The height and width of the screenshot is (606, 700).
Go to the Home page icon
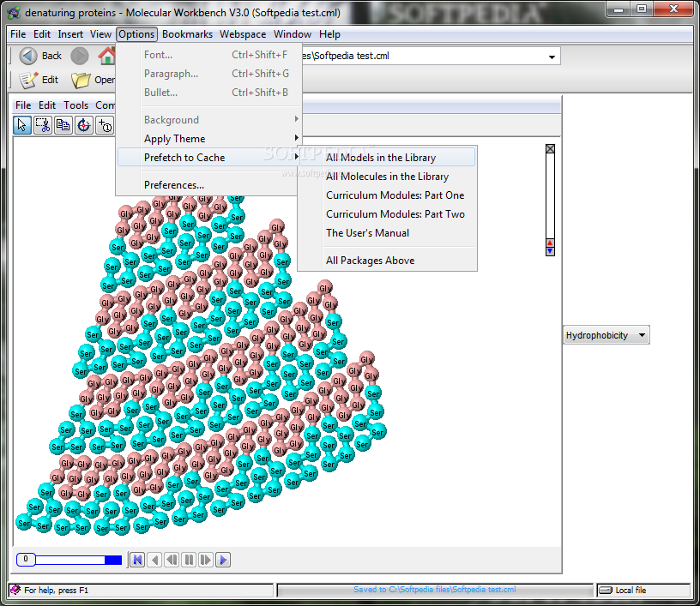107,56
